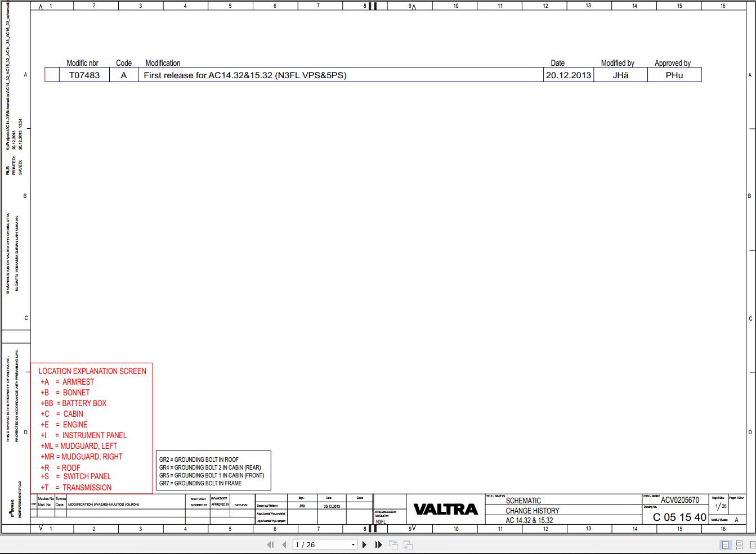This screenshot has width=756, height=554.
Task: Select continuous page view layout
Action: [x=739, y=544]
